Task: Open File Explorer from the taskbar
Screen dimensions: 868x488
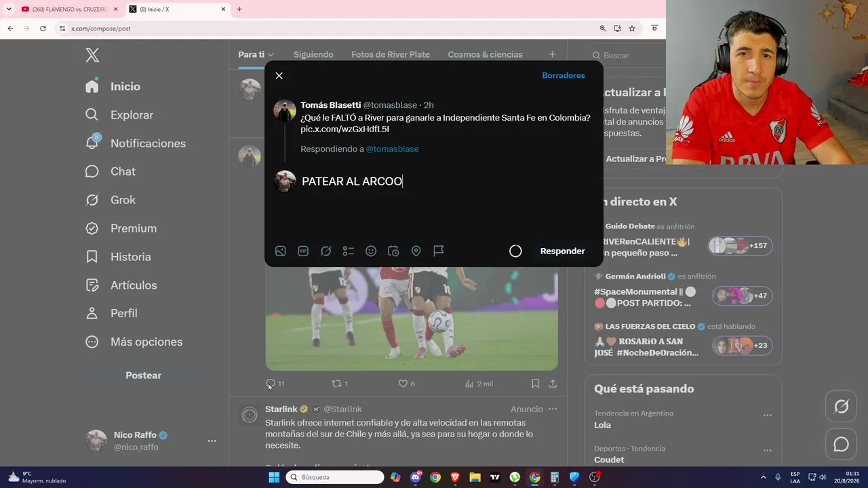Action: 475,477
